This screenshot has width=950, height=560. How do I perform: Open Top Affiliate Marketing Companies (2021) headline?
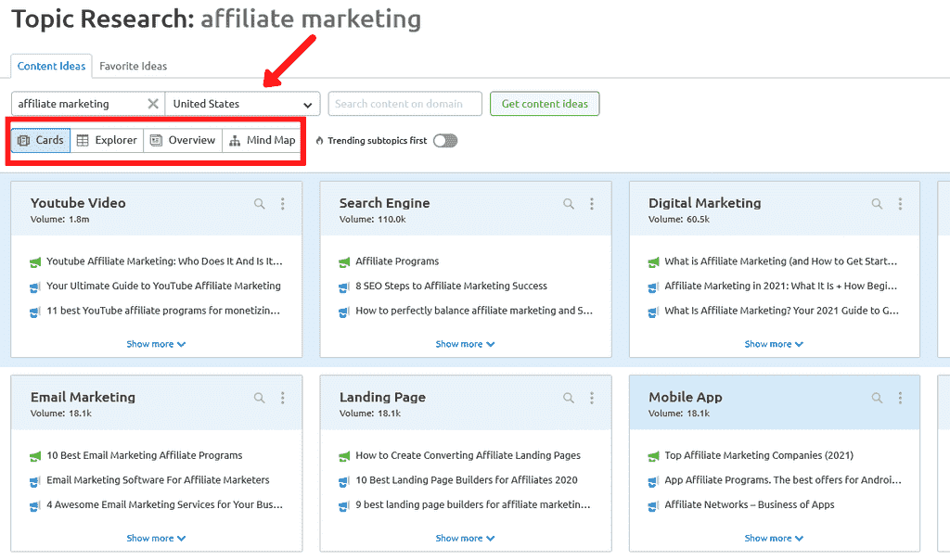(x=759, y=455)
